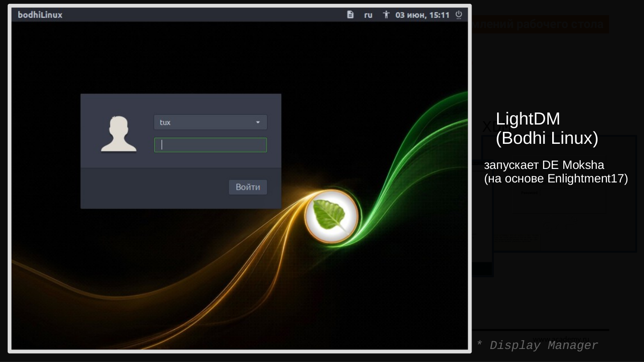Click the "bodhiLinux" label in the top panel
This screenshot has height=362, width=644.
[40, 15]
